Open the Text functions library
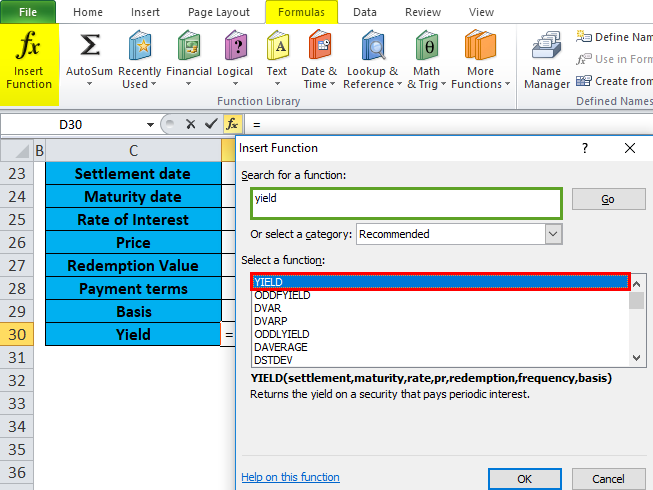This screenshot has width=653, height=490. (x=277, y=59)
